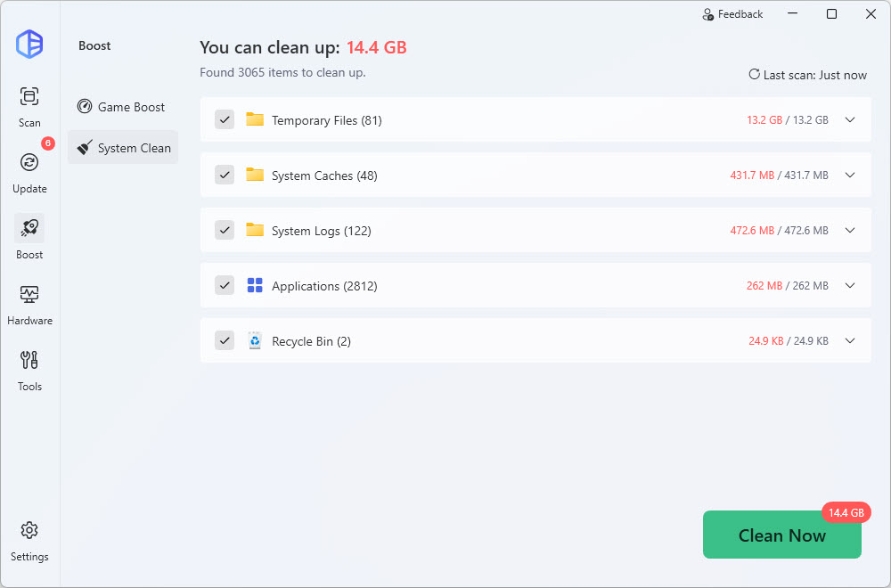
Task: Open Settings gear icon
Action: (x=29, y=531)
